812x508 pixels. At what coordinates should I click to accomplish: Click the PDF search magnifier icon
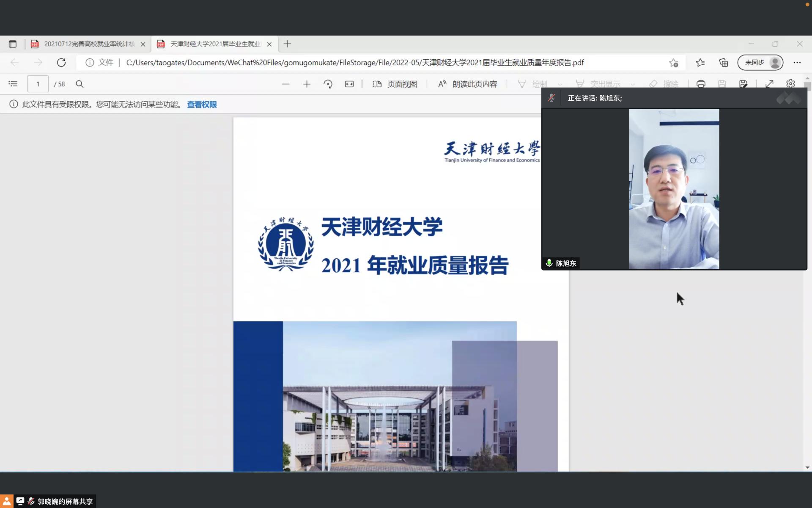[80, 84]
